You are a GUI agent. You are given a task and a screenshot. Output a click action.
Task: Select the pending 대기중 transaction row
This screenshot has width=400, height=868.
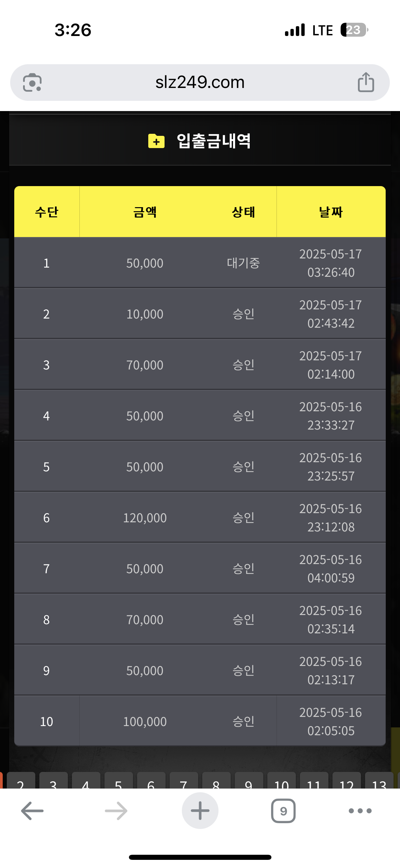pyautogui.click(x=200, y=263)
